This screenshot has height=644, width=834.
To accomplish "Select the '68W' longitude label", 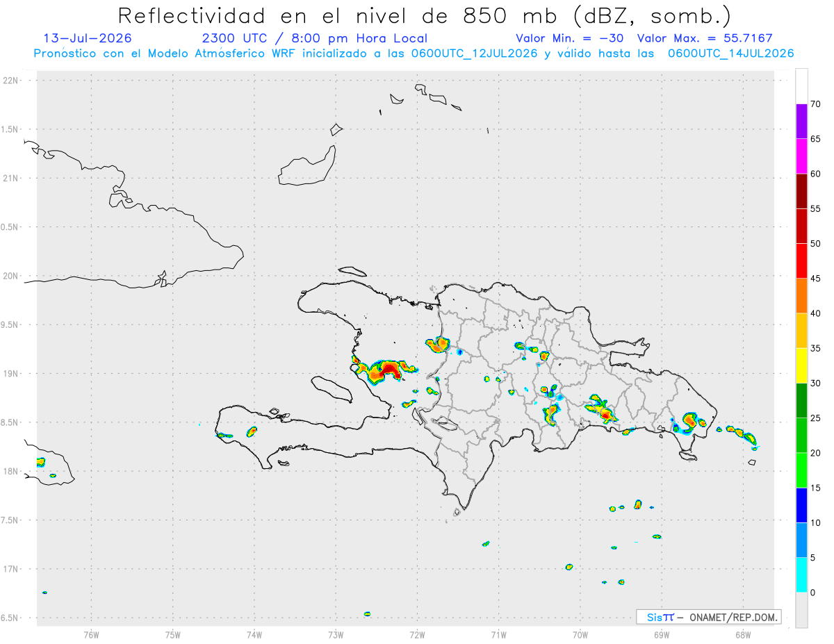I will point(743,635).
